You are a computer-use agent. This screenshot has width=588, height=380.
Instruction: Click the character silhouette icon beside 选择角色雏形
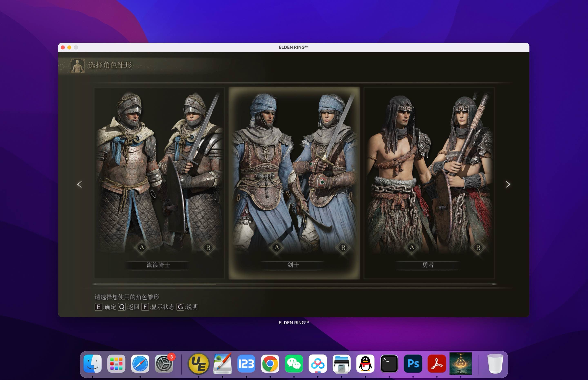[x=78, y=66]
